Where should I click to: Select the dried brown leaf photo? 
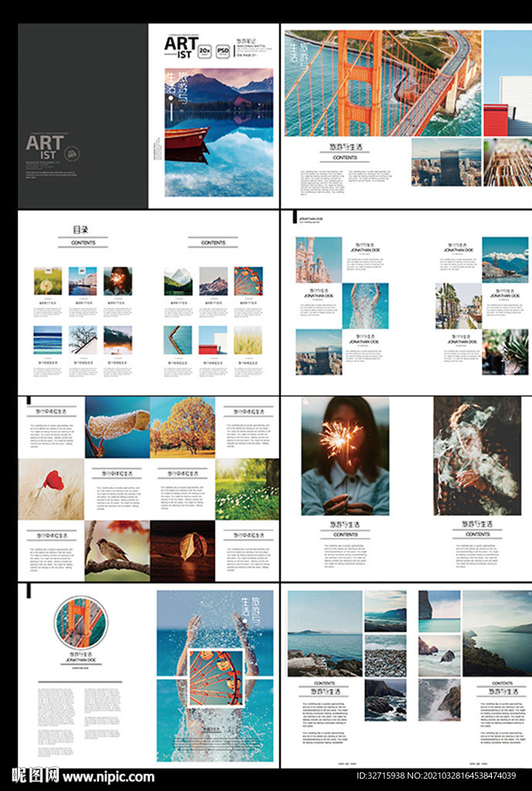coord(182,551)
